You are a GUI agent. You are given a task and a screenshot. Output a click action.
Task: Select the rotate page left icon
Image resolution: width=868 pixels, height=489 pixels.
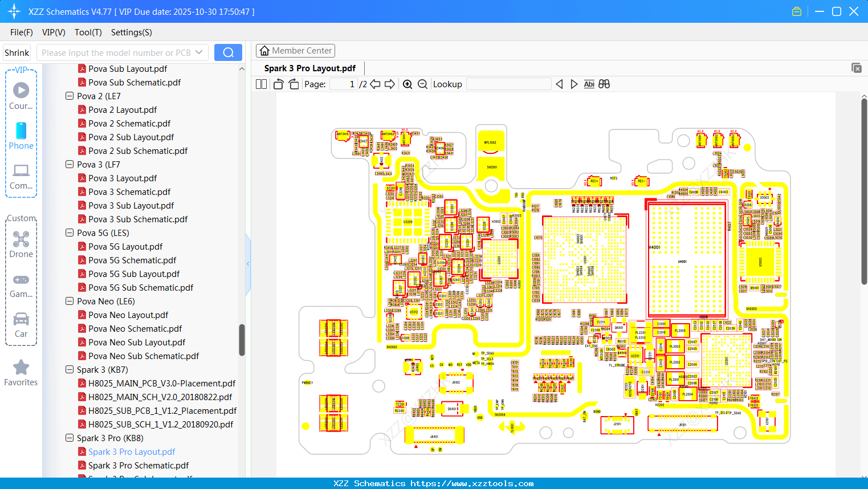click(x=278, y=84)
